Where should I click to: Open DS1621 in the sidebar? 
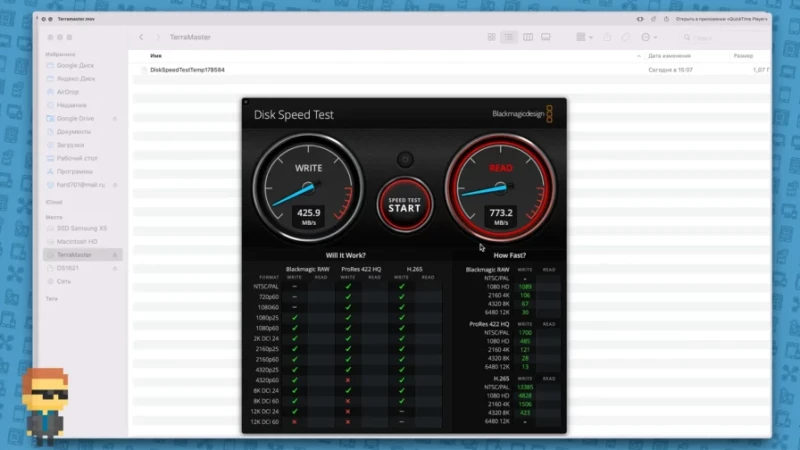(67, 268)
